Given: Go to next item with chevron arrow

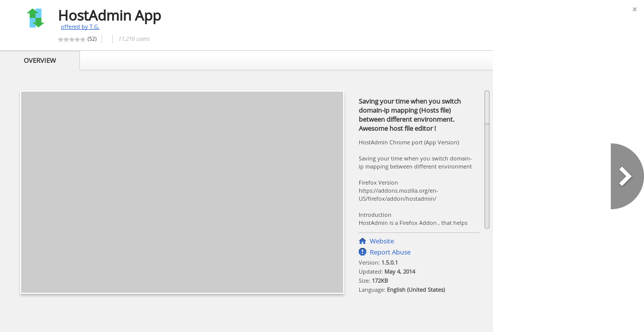Looking at the screenshot, I should [x=627, y=176].
